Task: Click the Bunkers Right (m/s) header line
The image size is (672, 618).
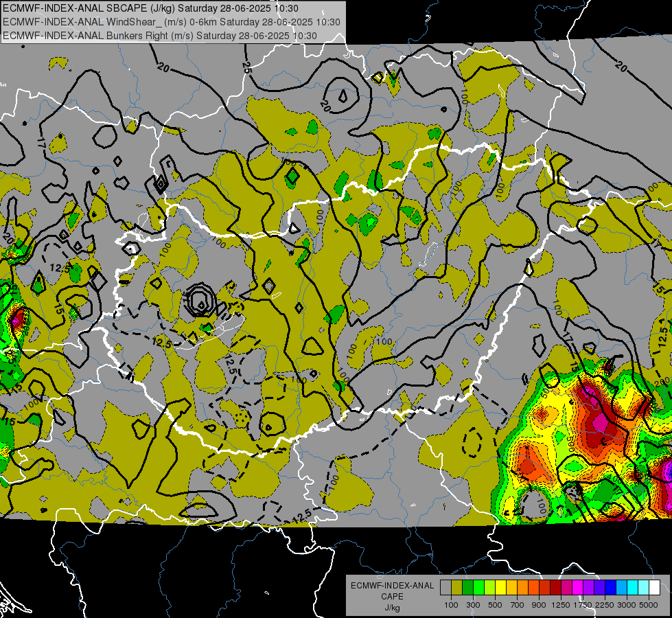Action: pos(160,36)
